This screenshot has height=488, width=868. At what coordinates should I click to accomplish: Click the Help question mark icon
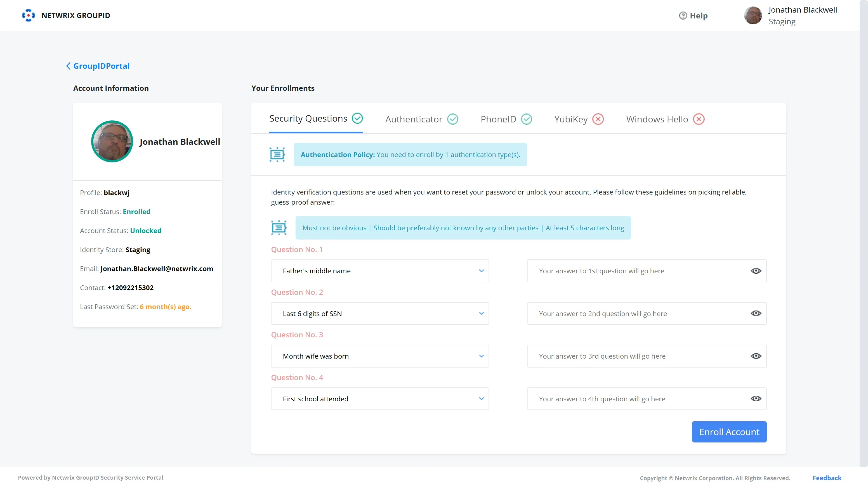(683, 15)
